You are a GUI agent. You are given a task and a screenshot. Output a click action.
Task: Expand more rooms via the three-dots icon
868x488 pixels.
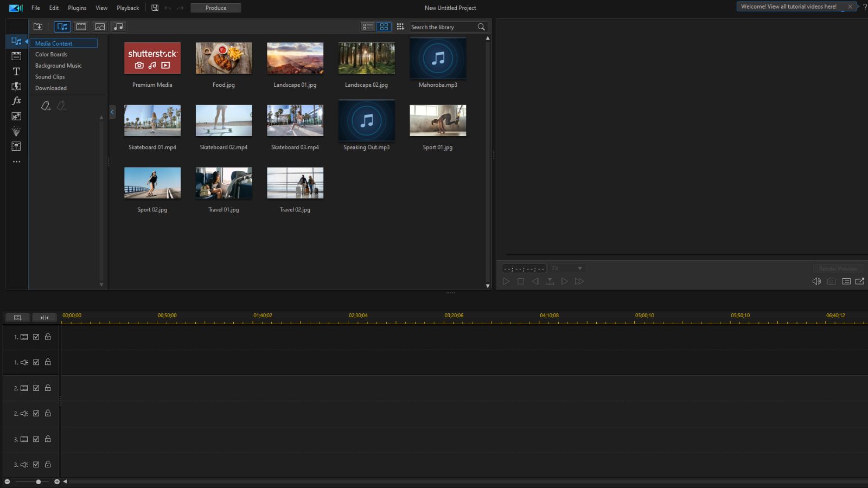16,162
